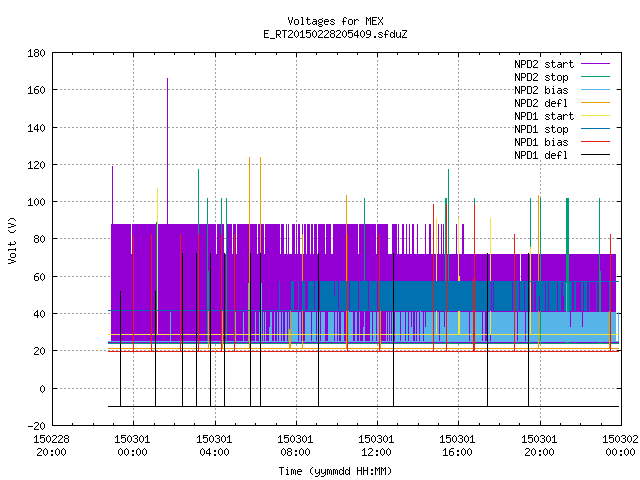Select the "NPD2 start" legend label

tap(544, 64)
